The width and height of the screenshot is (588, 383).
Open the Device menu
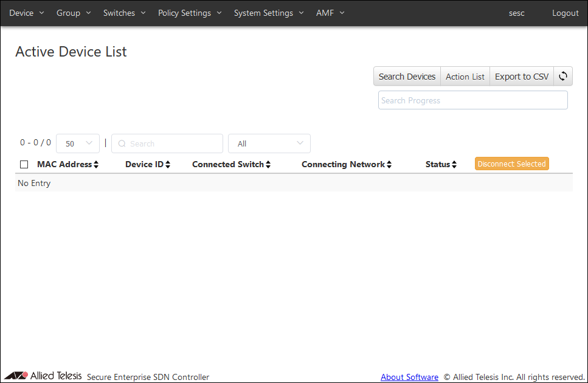[x=27, y=13]
